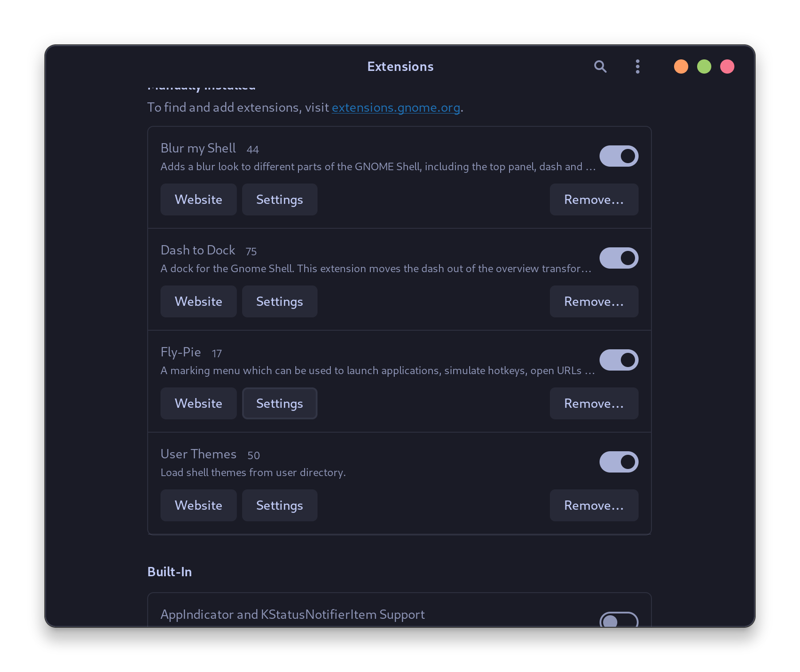
Task: Disable the Dash to Dock extension
Action: (619, 258)
